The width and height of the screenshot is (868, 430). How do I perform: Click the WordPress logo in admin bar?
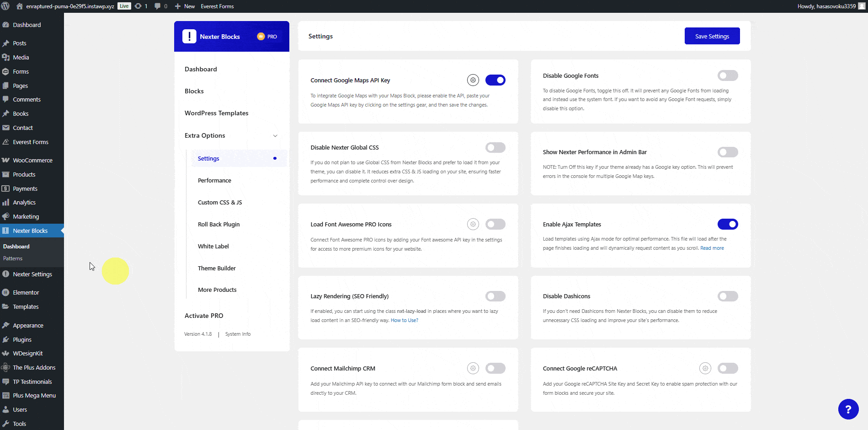(6, 6)
